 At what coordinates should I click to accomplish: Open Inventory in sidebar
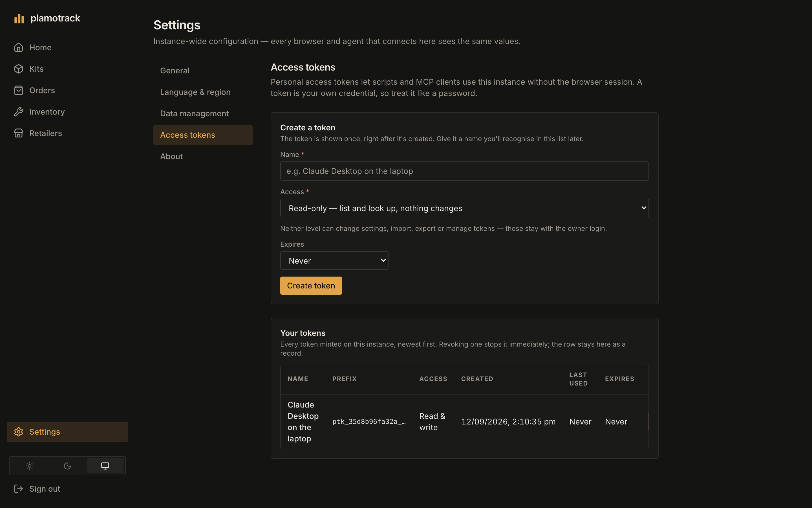tap(67, 112)
